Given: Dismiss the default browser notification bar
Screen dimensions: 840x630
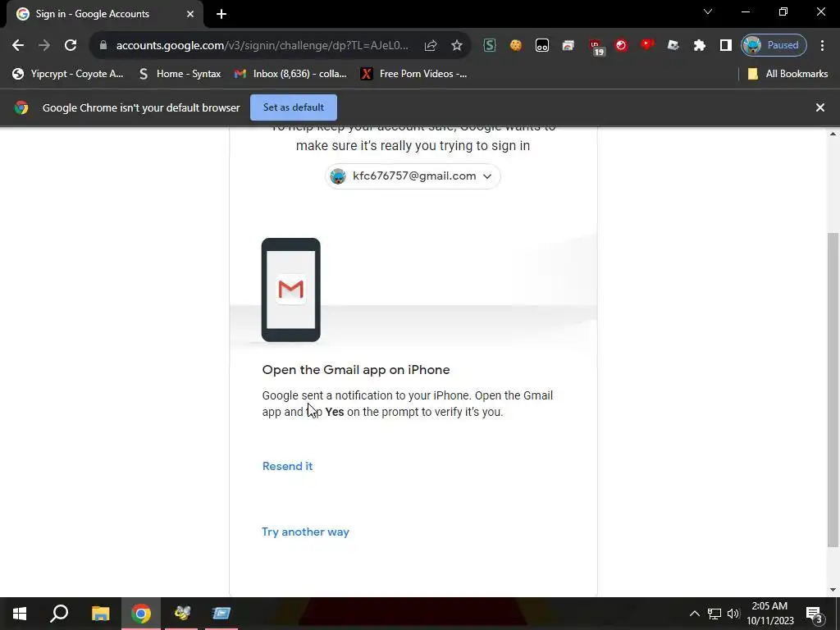Looking at the screenshot, I should 820,107.
